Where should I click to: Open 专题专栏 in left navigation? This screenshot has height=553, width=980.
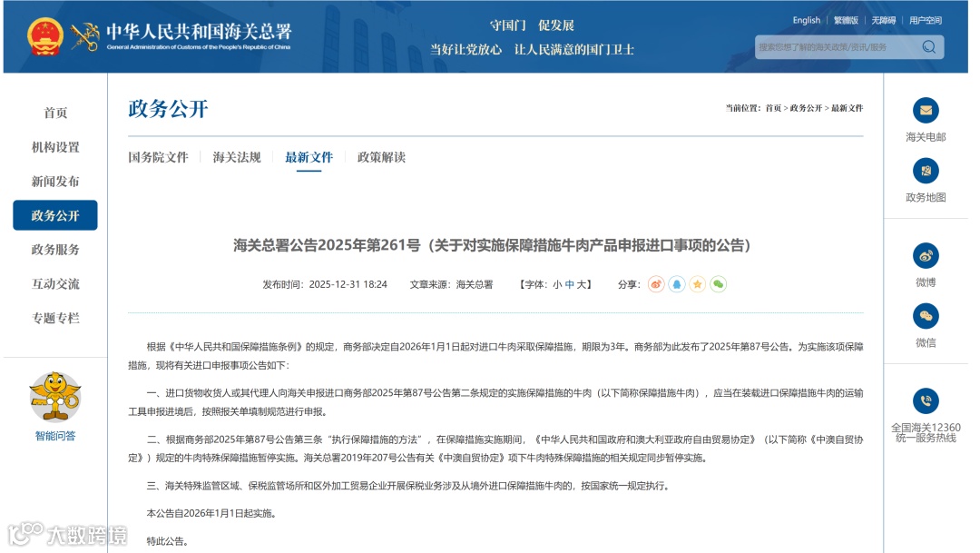(x=55, y=318)
